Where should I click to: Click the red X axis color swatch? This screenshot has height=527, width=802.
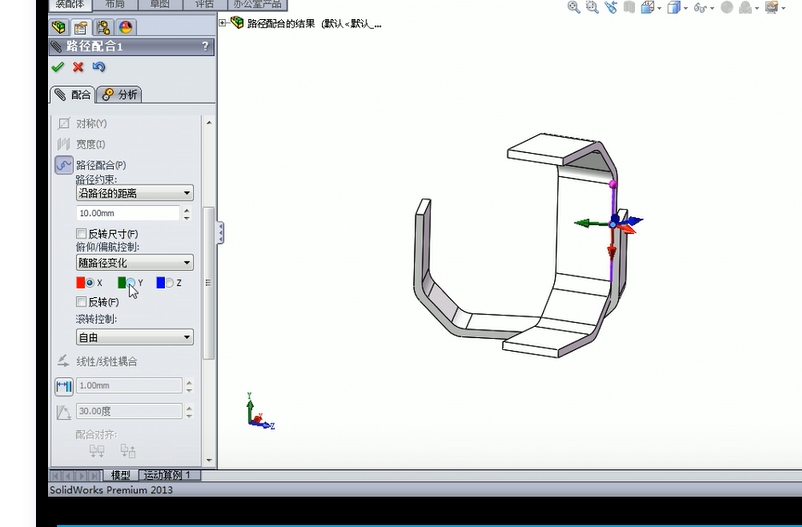80,282
